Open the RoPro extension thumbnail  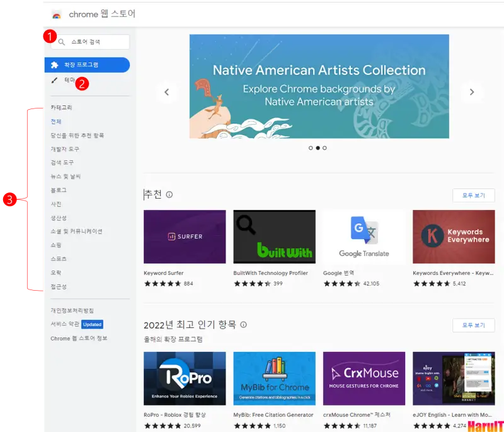tap(185, 378)
